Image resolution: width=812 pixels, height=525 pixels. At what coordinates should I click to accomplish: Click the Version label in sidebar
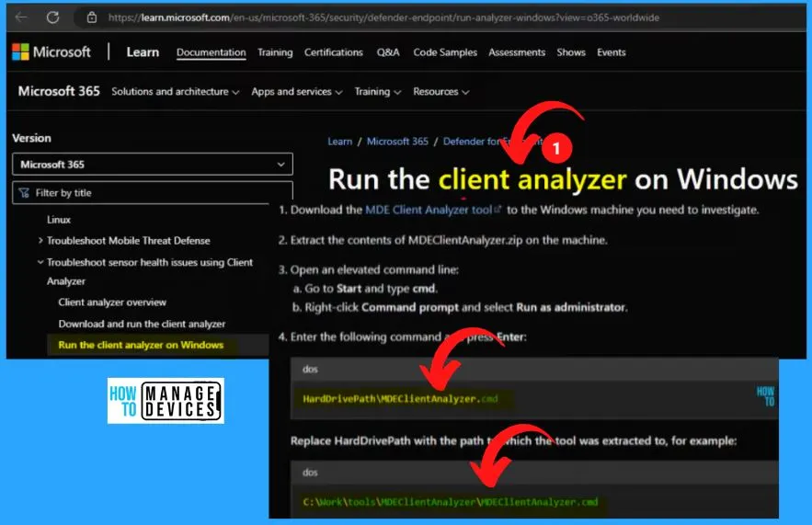click(x=31, y=138)
